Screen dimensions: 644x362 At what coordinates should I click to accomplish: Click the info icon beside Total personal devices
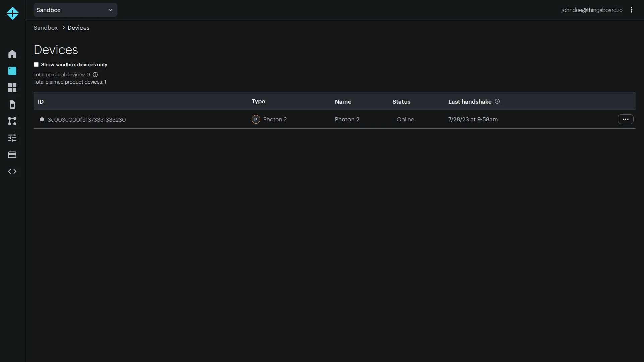(x=95, y=75)
